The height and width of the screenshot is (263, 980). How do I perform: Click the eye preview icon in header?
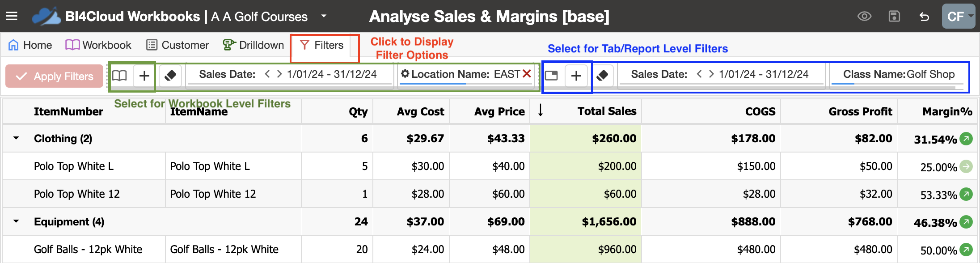[864, 17]
